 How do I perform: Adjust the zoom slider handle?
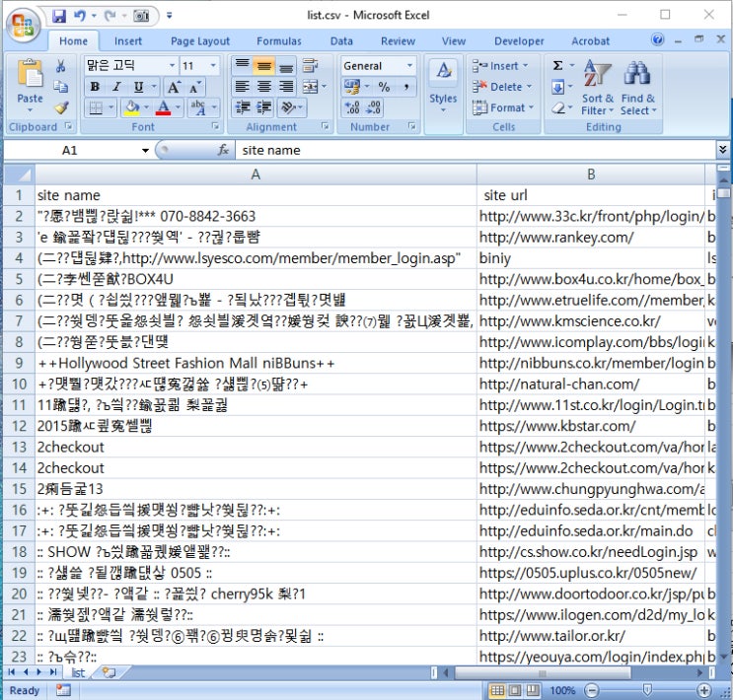point(647,690)
